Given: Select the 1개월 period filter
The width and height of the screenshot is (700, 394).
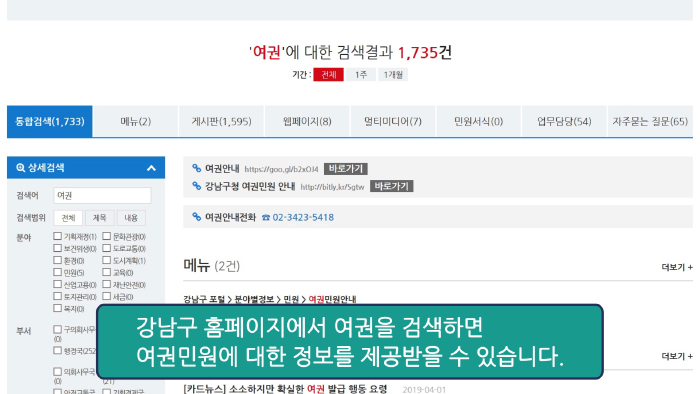Looking at the screenshot, I should [393, 75].
